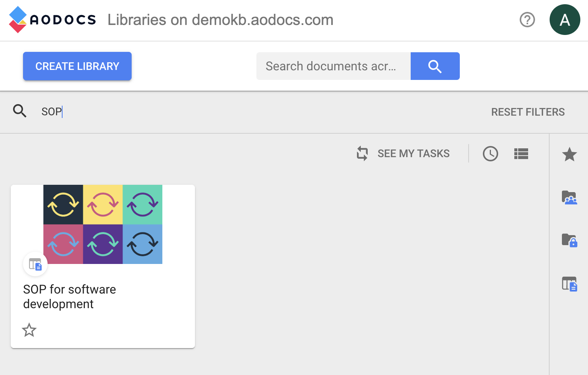Filter by Team Folder libraries icon
The image size is (588, 375).
[x=569, y=197]
